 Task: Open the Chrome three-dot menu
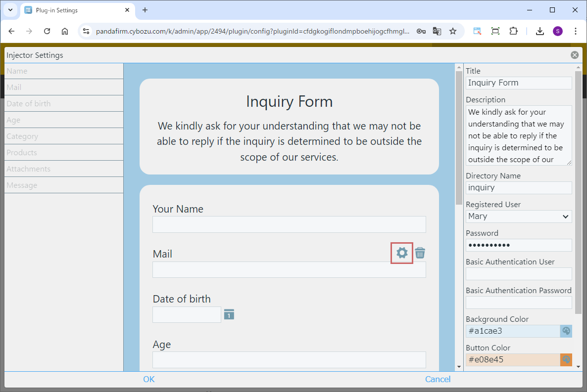point(575,31)
